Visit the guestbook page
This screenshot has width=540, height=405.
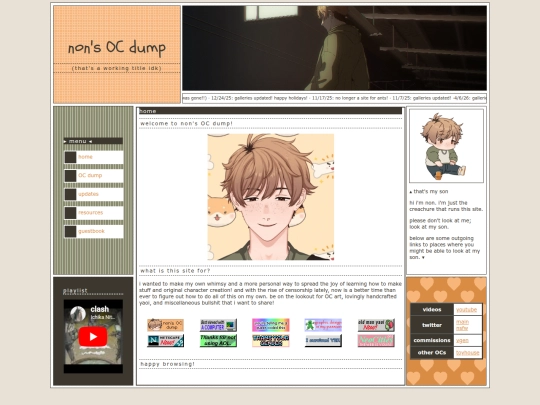[x=91, y=231]
